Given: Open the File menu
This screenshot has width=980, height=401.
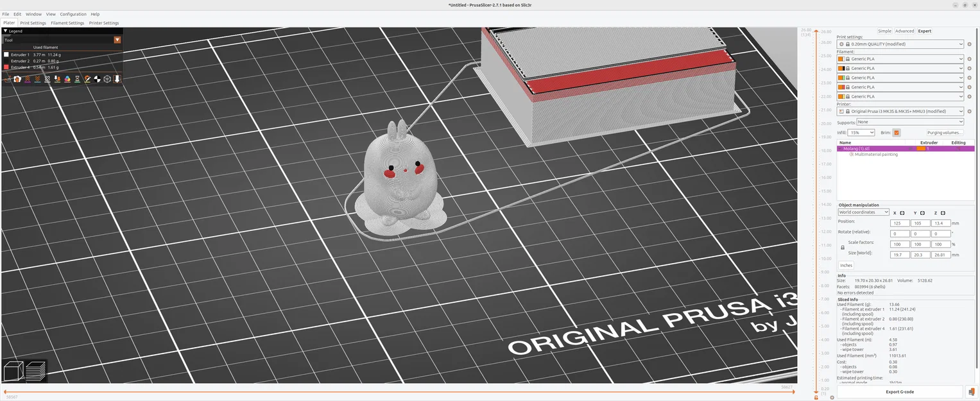Looking at the screenshot, I should [x=6, y=14].
